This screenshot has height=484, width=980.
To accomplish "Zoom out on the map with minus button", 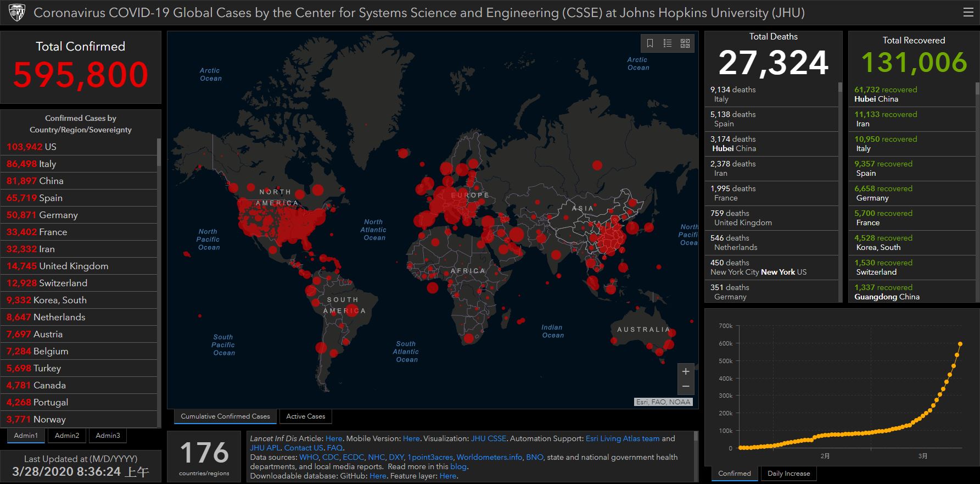I will coord(686,387).
